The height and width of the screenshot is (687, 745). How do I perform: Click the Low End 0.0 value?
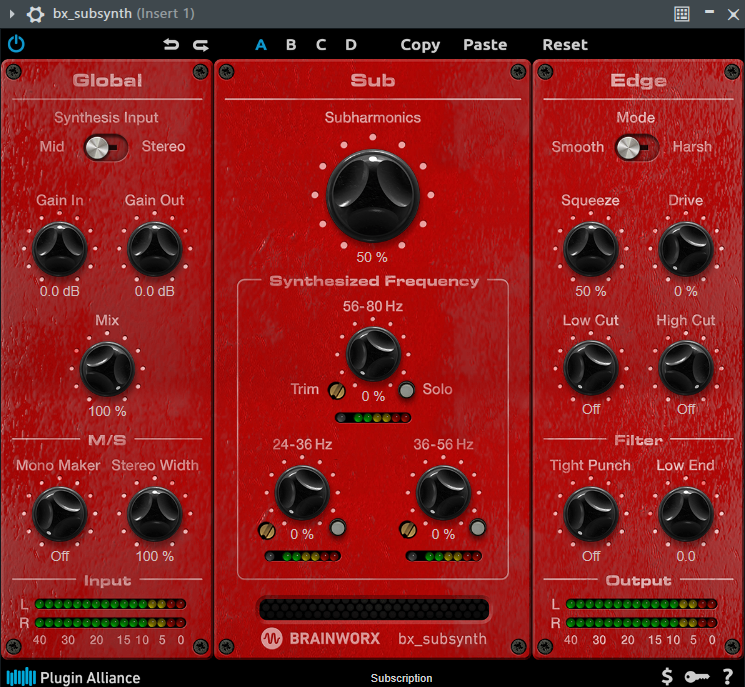[686, 556]
